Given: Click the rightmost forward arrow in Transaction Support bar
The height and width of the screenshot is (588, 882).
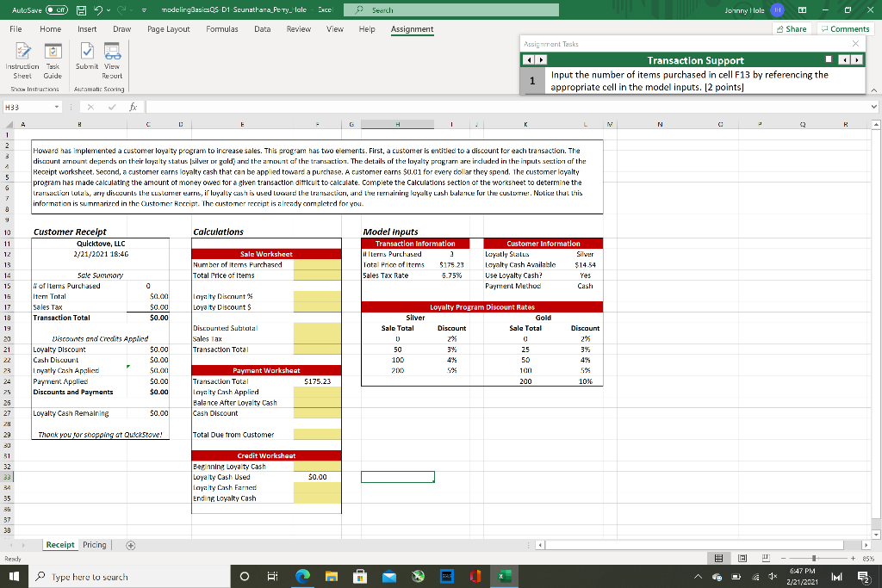Looking at the screenshot, I should 856,59.
